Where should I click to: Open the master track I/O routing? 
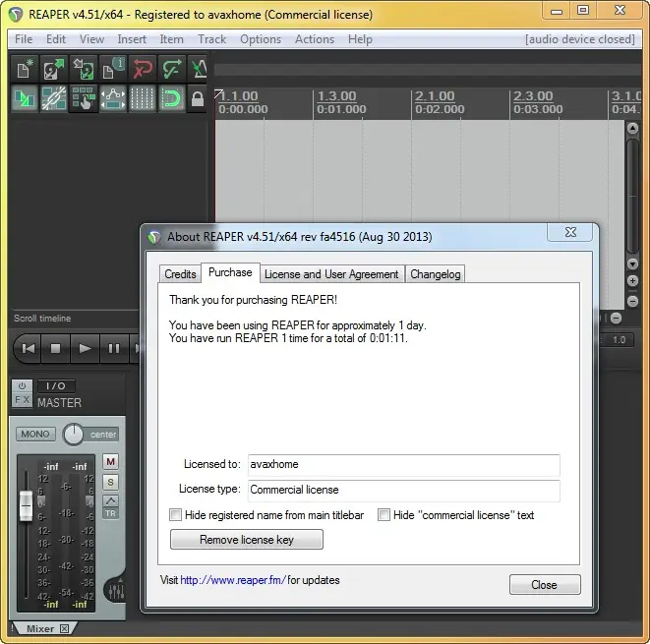coord(56,385)
